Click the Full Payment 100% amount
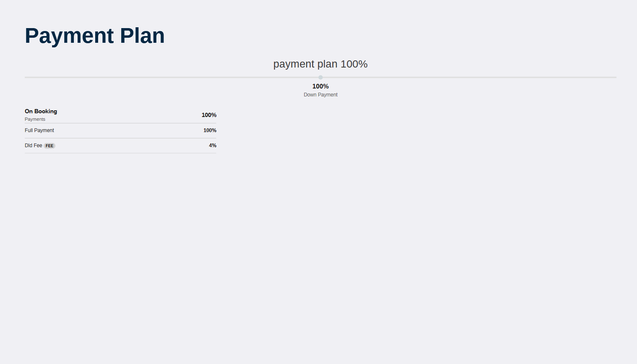Image resolution: width=637 pixels, height=364 pixels. (x=210, y=130)
